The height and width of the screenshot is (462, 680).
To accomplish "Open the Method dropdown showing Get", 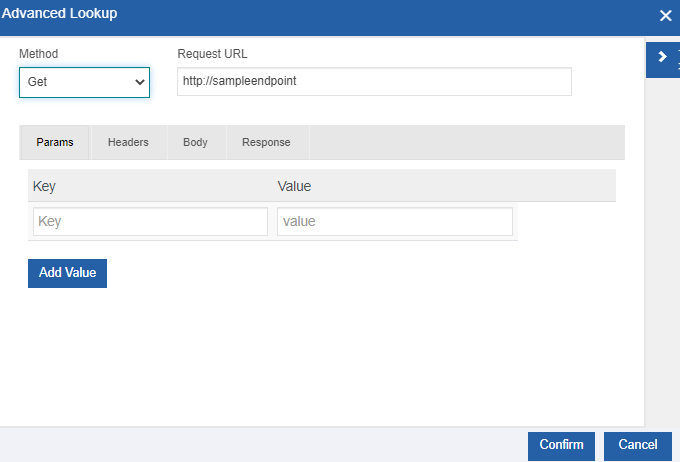I will (x=85, y=82).
